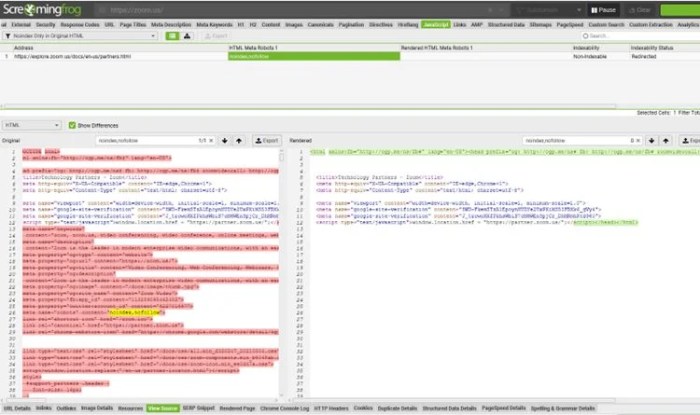Clear the Rendered pane search with the X
The image size is (700, 415).
click(638, 141)
